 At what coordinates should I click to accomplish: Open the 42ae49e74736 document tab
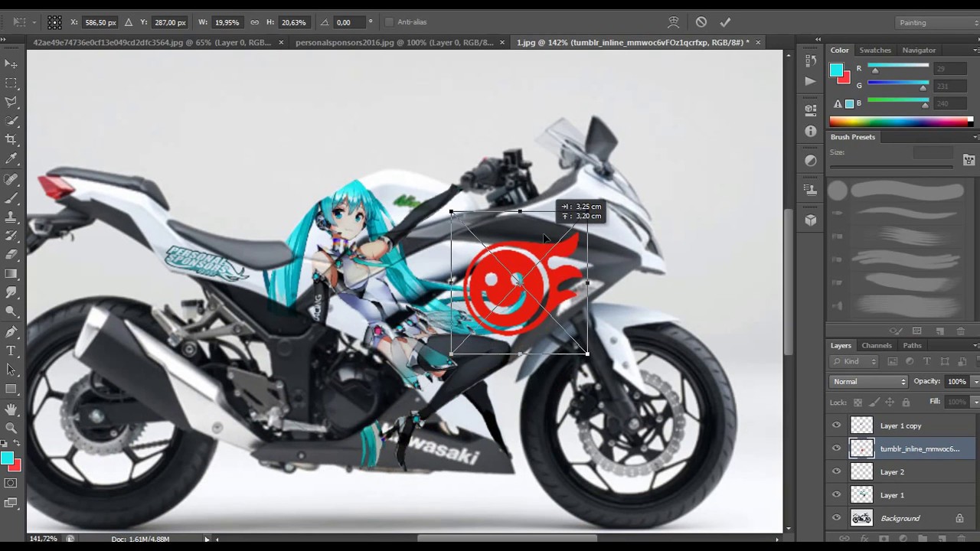(152, 43)
